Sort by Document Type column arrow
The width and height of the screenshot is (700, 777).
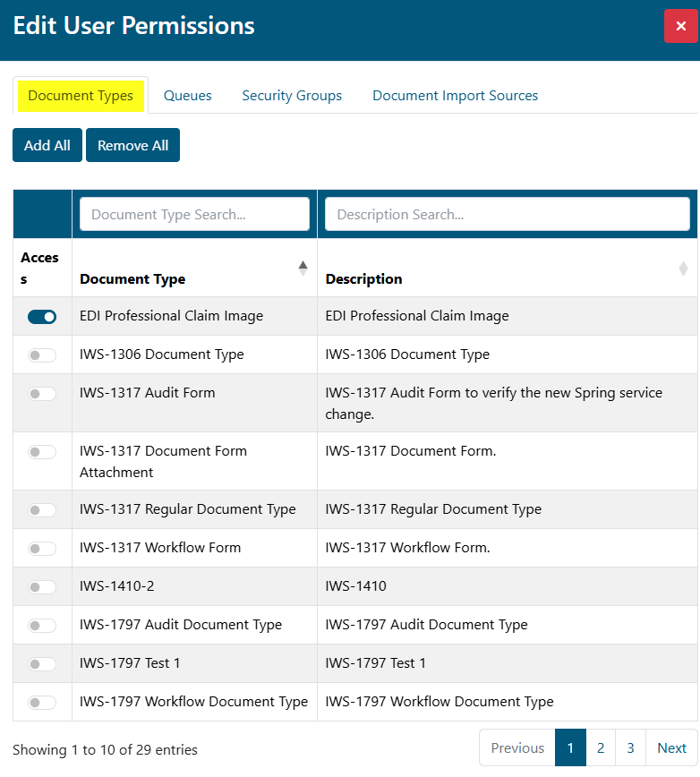303,268
